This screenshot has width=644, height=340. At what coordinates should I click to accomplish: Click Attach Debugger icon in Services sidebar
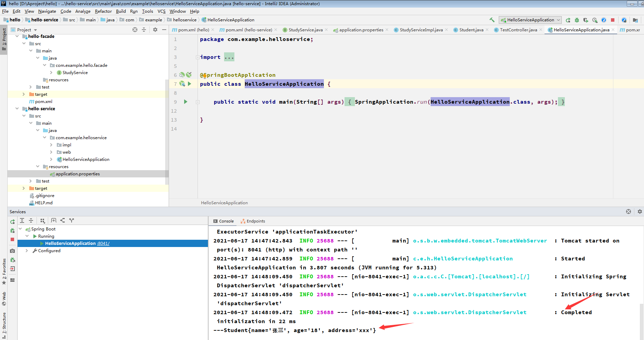[12, 260]
